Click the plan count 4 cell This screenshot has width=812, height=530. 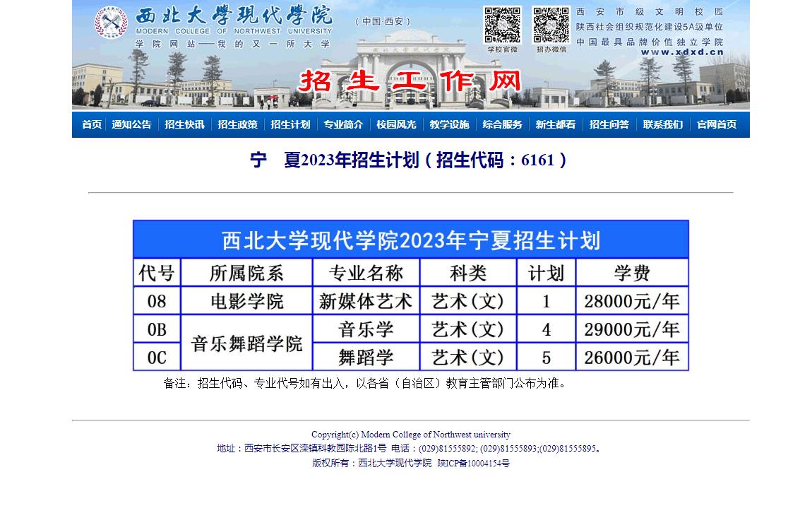click(547, 329)
